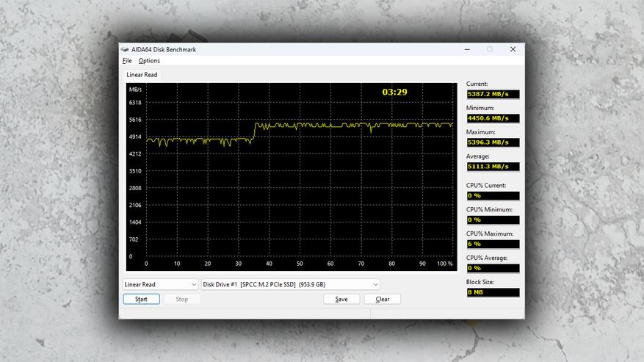Click the maximize window button

[490, 49]
